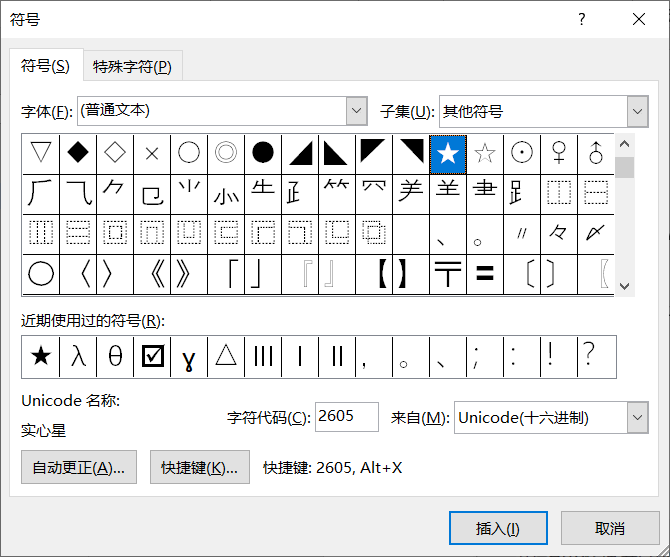Select the 生-like CJK radical symbol

click(263, 194)
